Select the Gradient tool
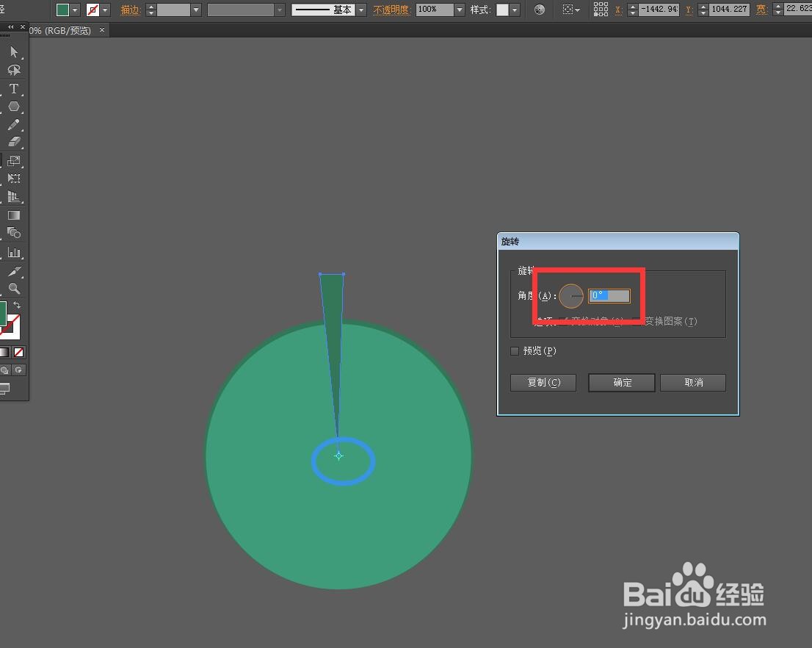Screen dimensions: 812x648 14,215
